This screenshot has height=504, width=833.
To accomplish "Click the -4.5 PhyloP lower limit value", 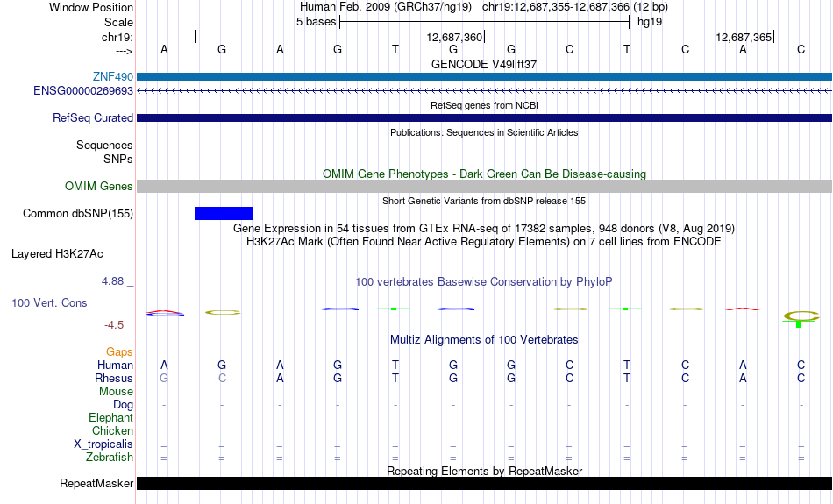I will click(x=114, y=325).
